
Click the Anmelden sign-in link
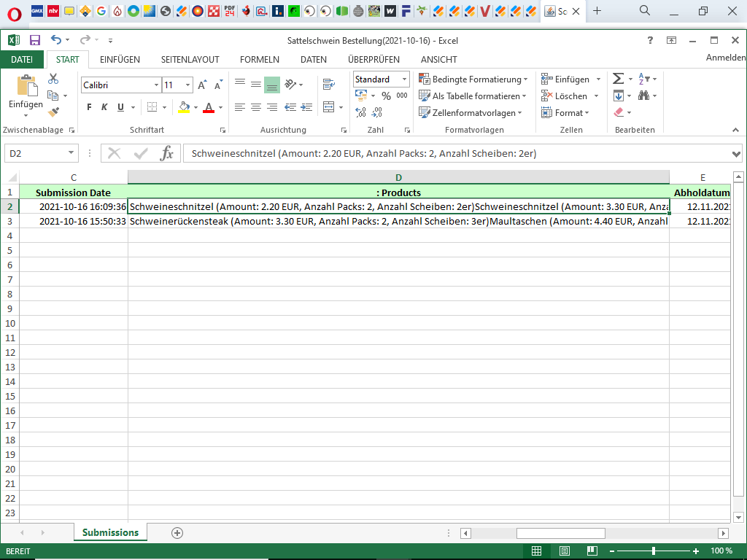coord(725,58)
